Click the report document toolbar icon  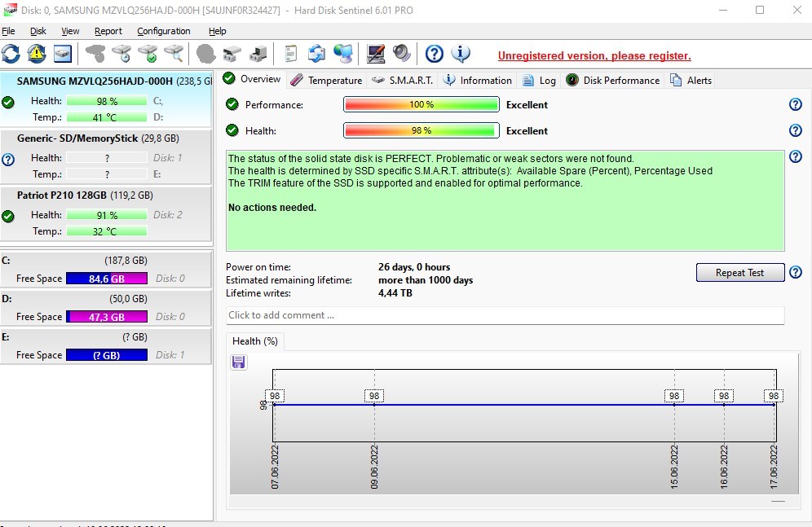coord(290,54)
